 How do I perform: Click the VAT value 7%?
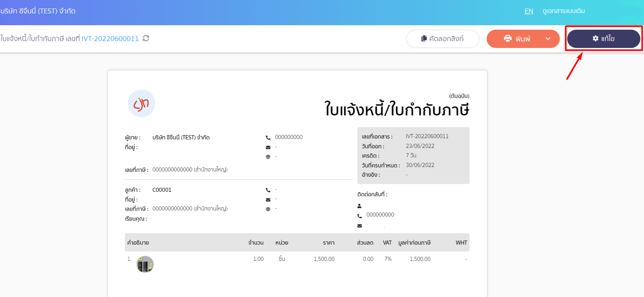click(388, 259)
